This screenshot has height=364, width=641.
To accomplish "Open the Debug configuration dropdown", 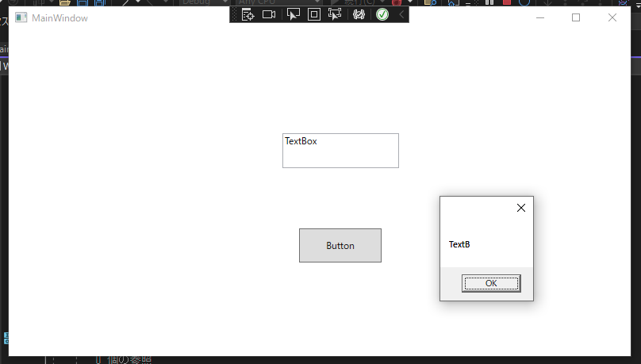I will (x=204, y=2).
